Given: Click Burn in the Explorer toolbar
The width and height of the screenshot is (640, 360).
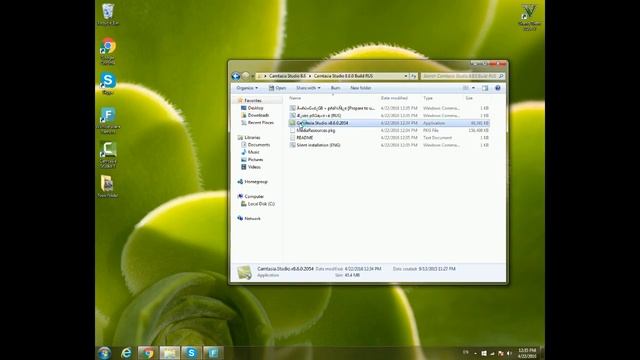Looking at the screenshot, I should point(335,88).
